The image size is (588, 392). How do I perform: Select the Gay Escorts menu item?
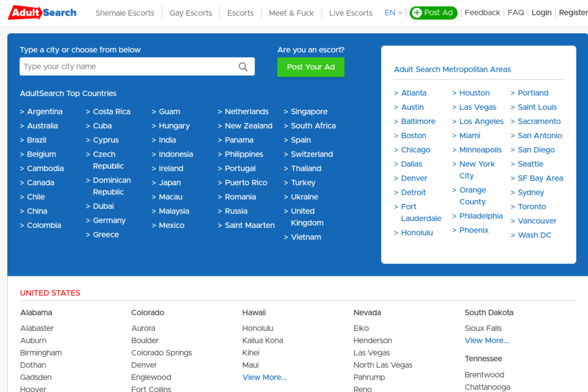(x=190, y=12)
